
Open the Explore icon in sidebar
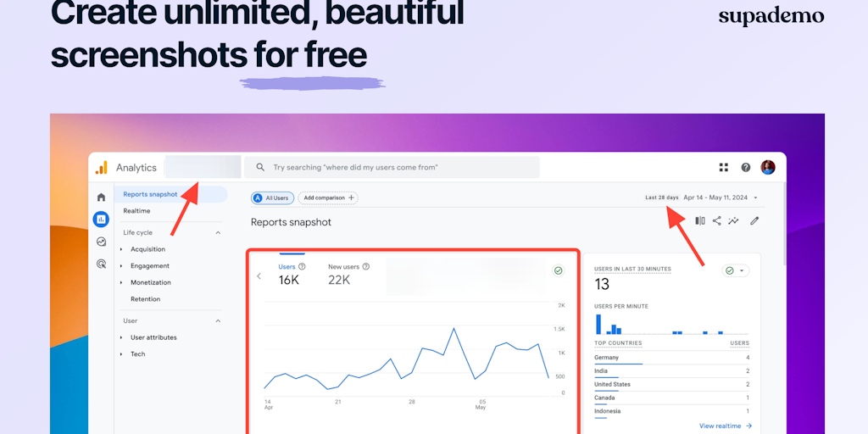tap(101, 242)
